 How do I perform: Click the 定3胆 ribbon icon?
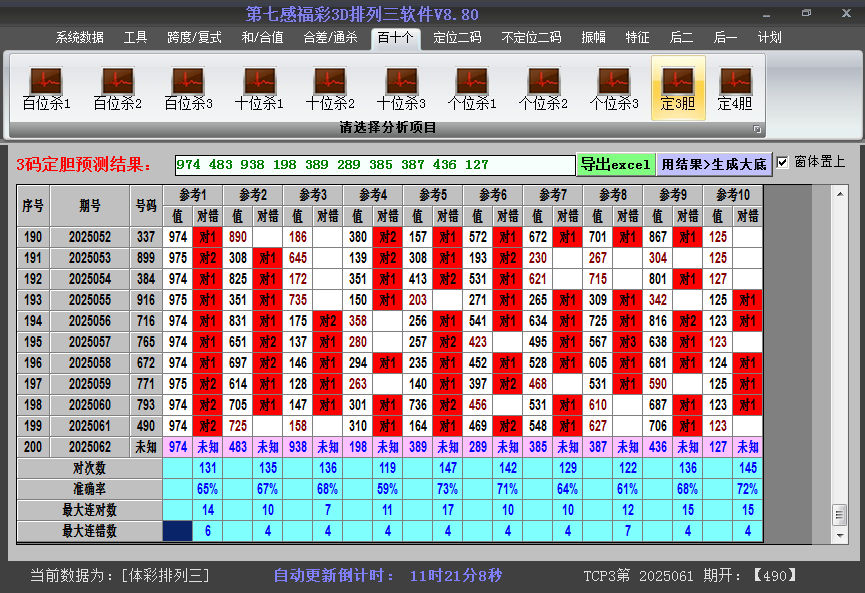pos(678,89)
